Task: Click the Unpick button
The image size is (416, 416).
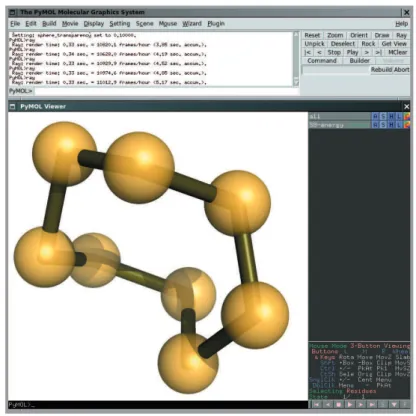Action: point(314,44)
